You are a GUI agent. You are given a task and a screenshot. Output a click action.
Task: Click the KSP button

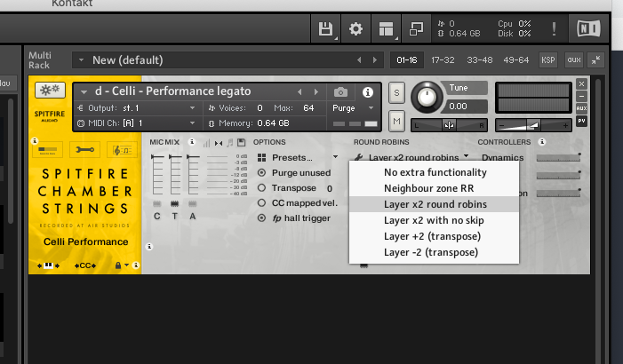point(548,60)
